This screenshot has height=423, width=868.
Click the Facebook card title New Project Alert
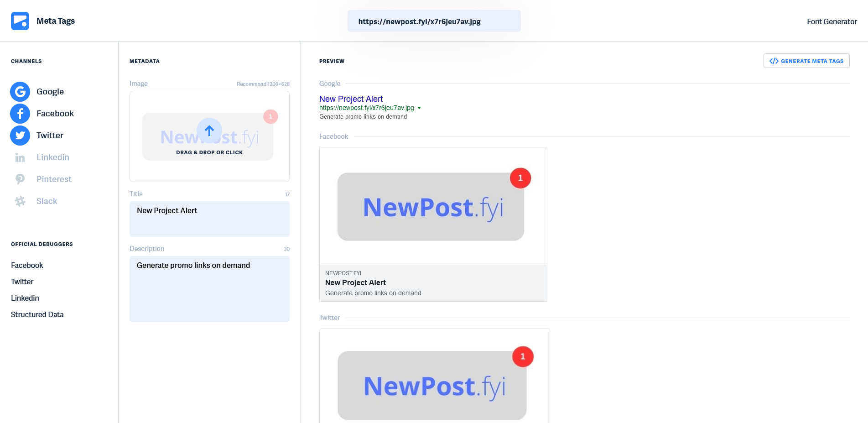(355, 283)
